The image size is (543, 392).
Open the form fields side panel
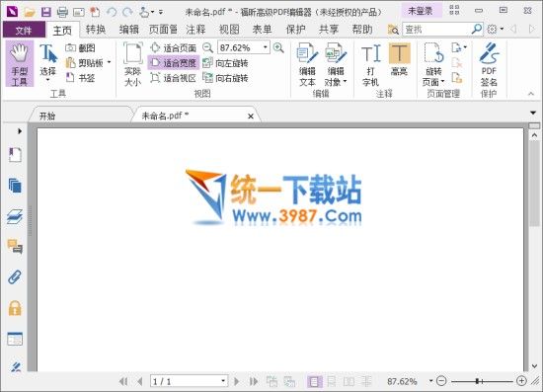tap(15, 339)
